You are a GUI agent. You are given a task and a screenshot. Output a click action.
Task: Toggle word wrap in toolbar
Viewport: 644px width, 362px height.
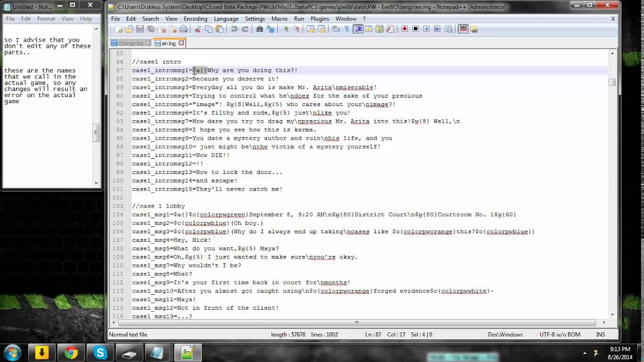point(336,29)
